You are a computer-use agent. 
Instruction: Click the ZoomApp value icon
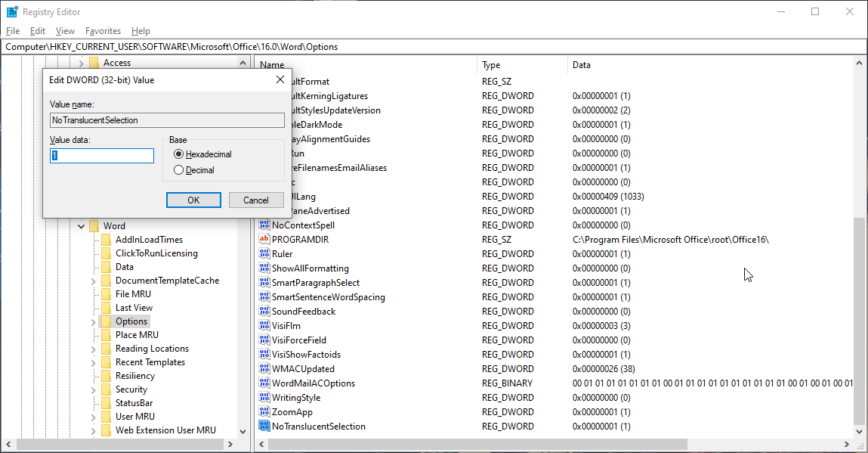click(264, 412)
